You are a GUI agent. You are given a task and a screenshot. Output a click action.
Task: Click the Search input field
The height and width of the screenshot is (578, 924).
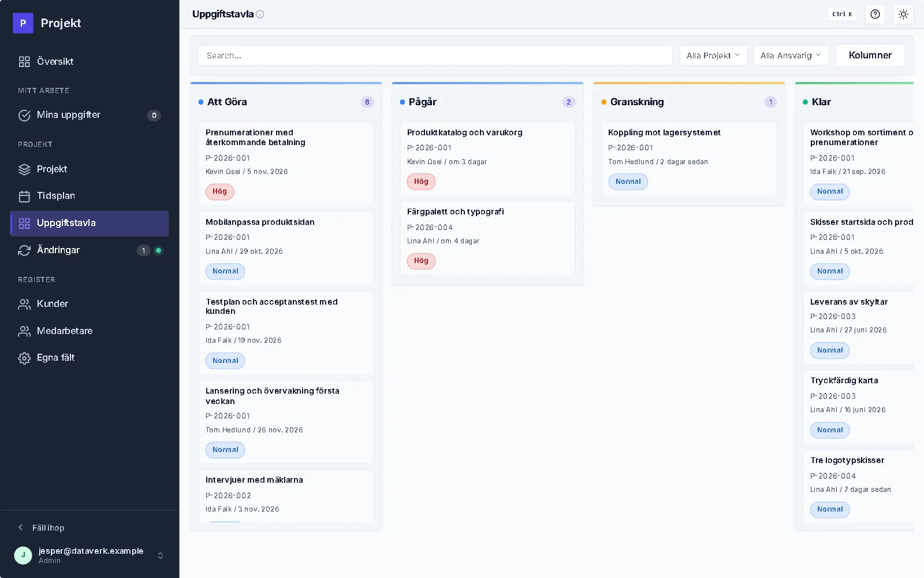435,55
